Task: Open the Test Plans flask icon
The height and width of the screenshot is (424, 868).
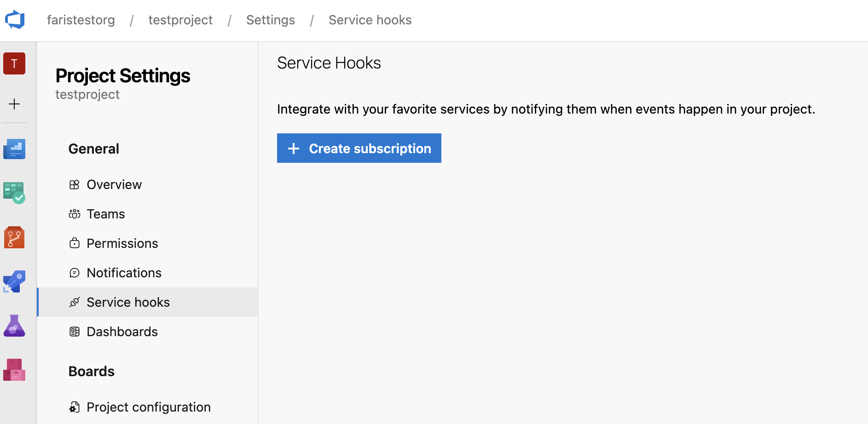Action: [x=14, y=326]
